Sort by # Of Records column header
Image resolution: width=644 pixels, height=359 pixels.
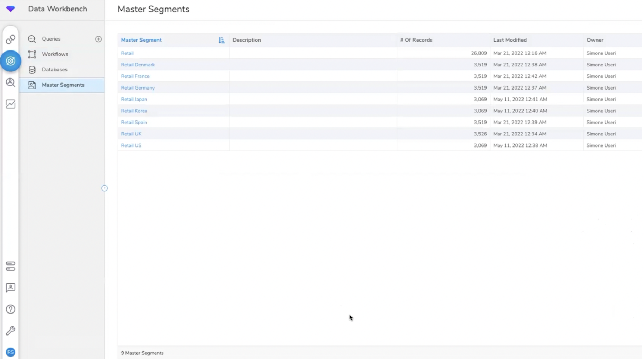(416, 40)
